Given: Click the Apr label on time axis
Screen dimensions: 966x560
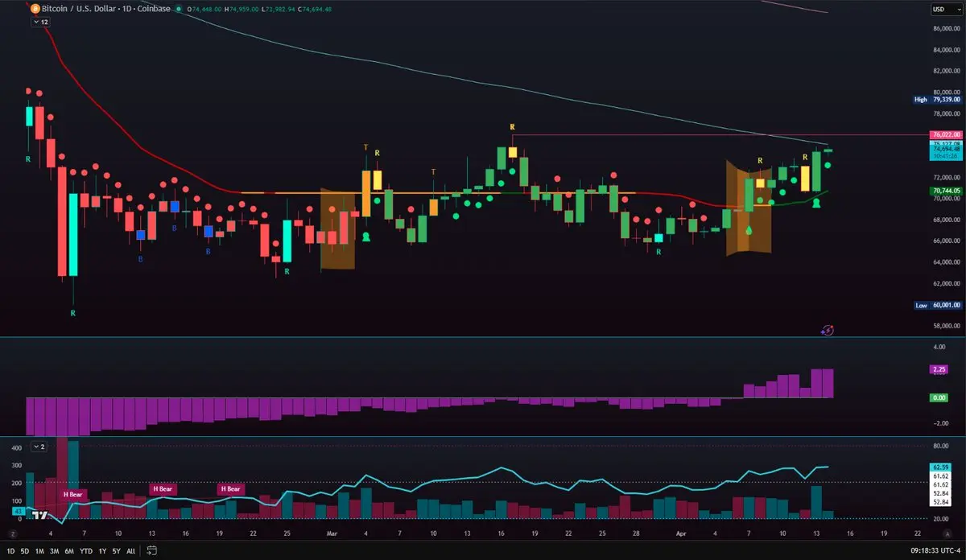Looking at the screenshot, I should point(679,533).
